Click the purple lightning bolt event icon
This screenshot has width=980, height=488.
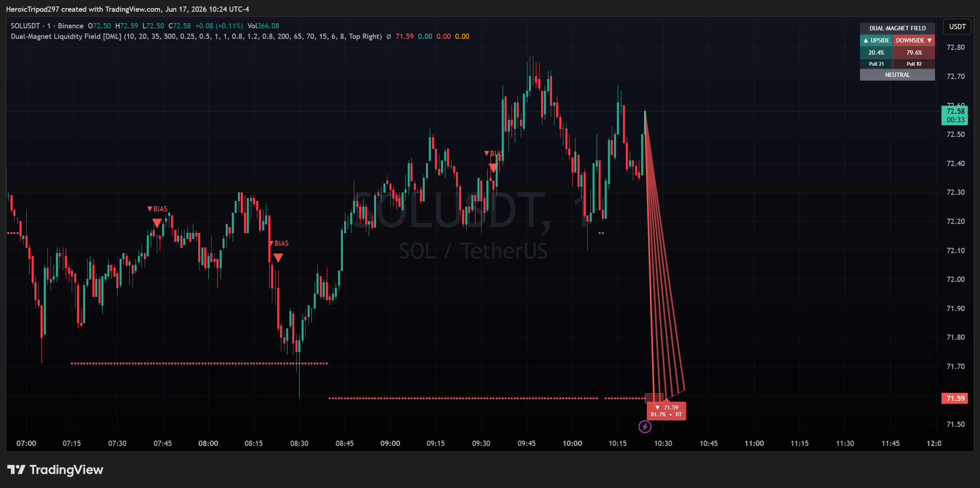click(x=645, y=426)
